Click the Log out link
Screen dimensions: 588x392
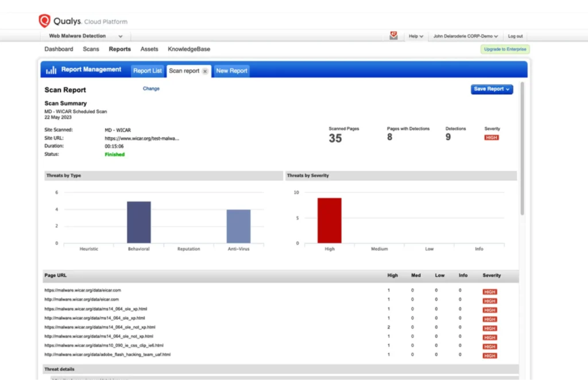(x=515, y=36)
